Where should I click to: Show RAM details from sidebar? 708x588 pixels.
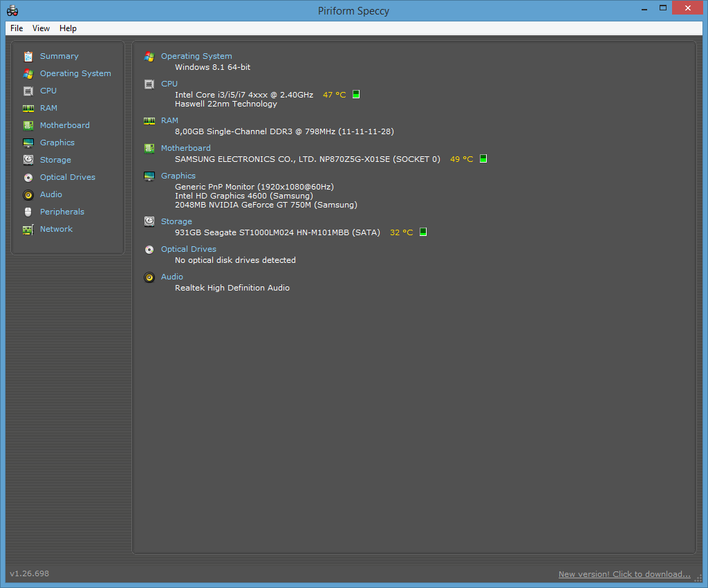48,108
